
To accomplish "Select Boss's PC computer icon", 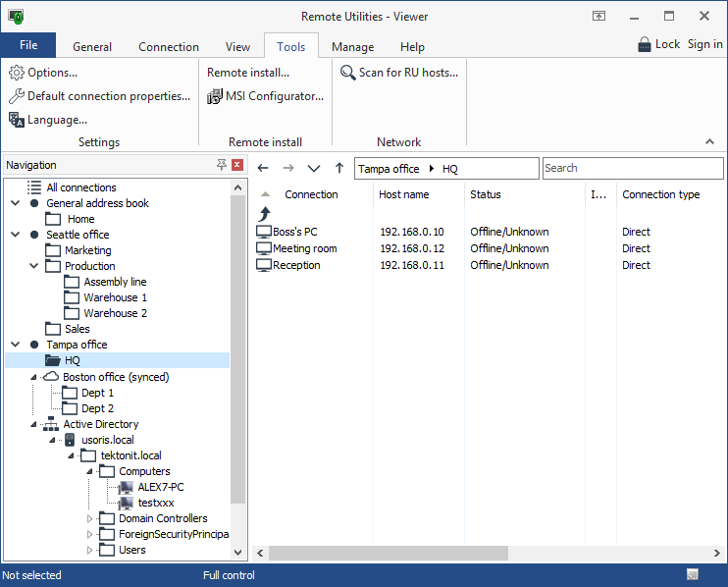I will pos(264,232).
